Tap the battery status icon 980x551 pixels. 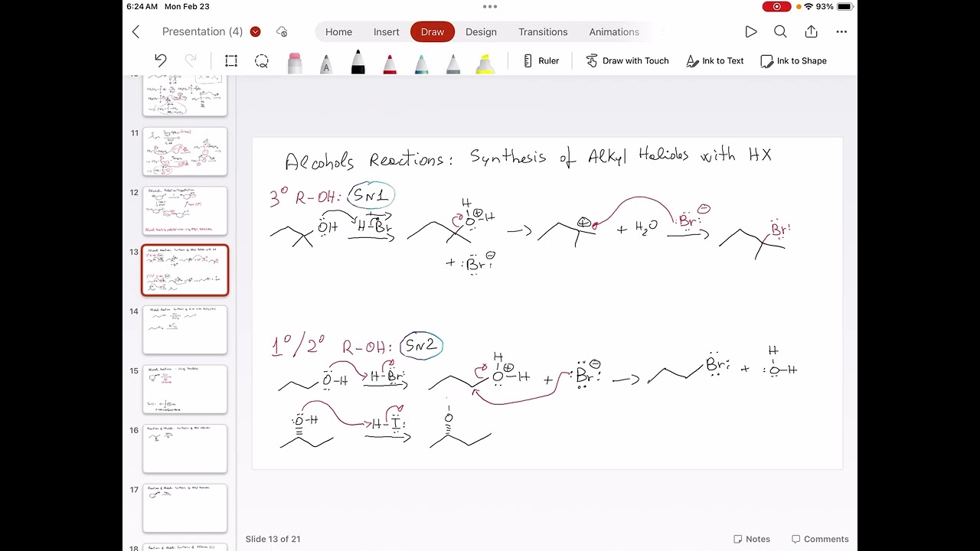844,6
